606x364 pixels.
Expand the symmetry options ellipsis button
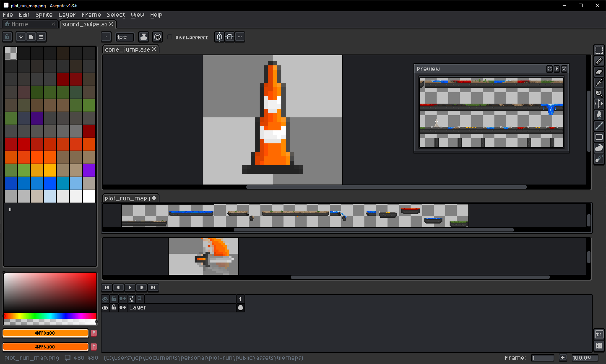(x=240, y=37)
